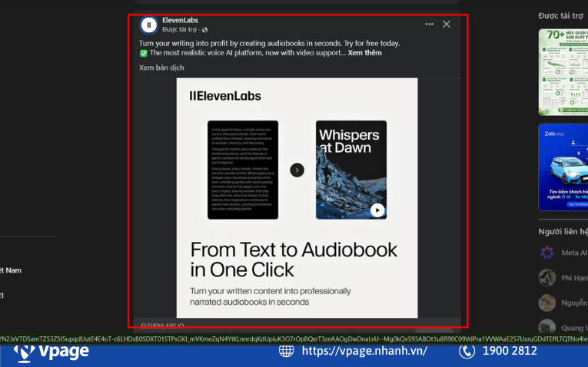
Task: Click the arrow between text and audiobook
Action: coord(297,170)
